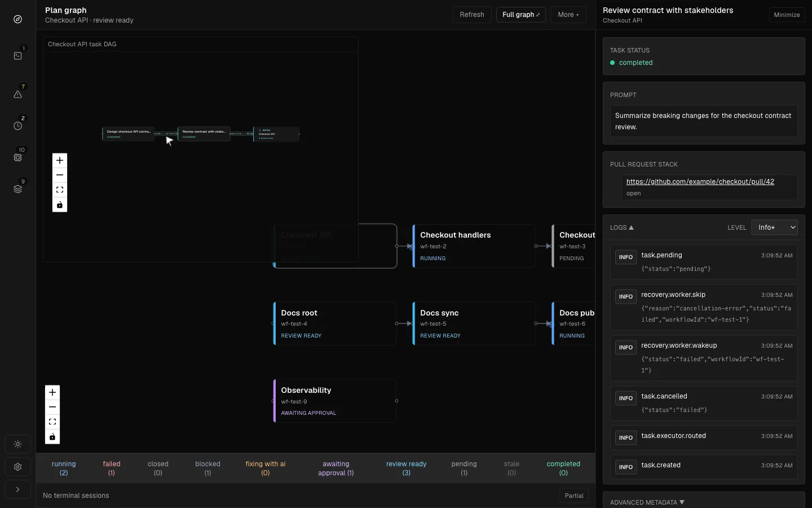Click the recovery.worker.wakeup log entry
The width and height of the screenshot is (812, 508).
click(x=704, y=358)
